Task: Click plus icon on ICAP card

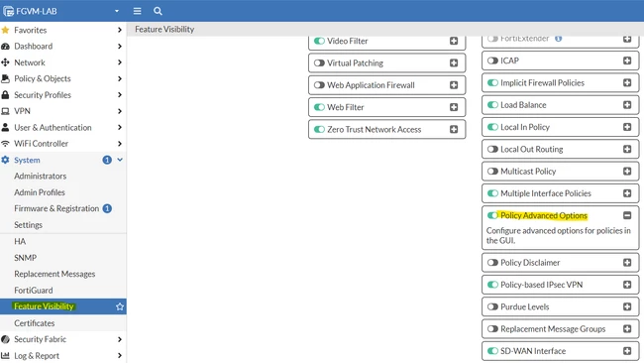Action: pos(627,60)
